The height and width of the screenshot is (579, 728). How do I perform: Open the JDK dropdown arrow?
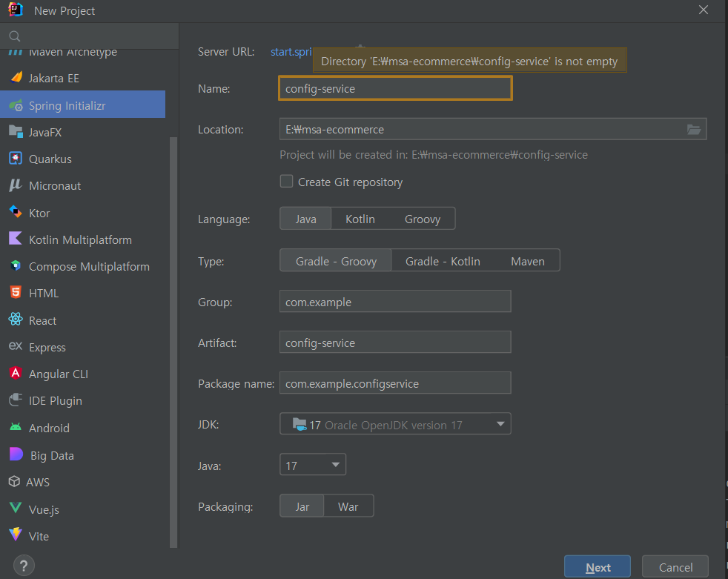point(500,424)
